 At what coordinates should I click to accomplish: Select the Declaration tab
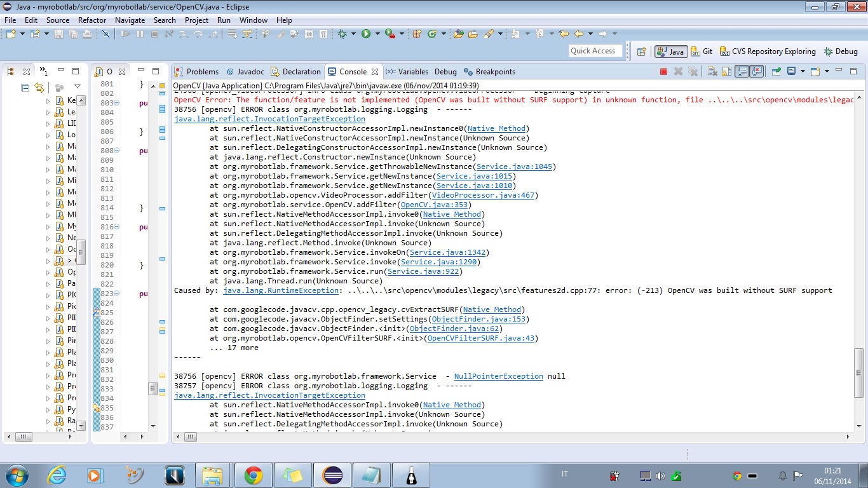[295, 72]
